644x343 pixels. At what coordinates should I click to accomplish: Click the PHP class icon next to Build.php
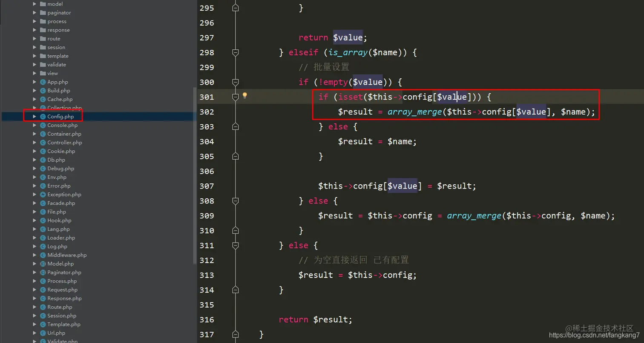(43, 91)
